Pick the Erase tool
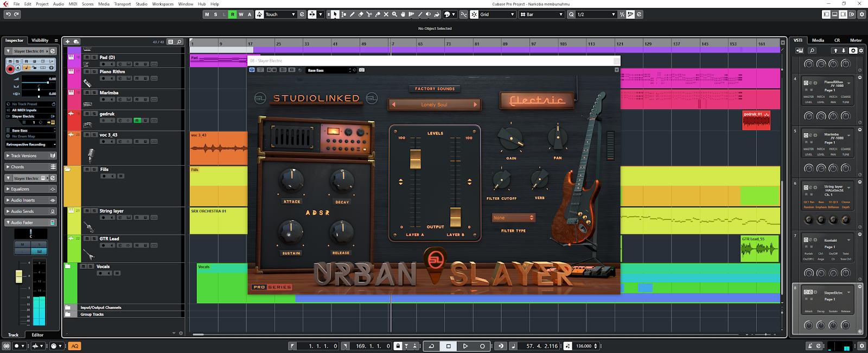The width and height of the screenshot is (868, 353). coord(361,15)
